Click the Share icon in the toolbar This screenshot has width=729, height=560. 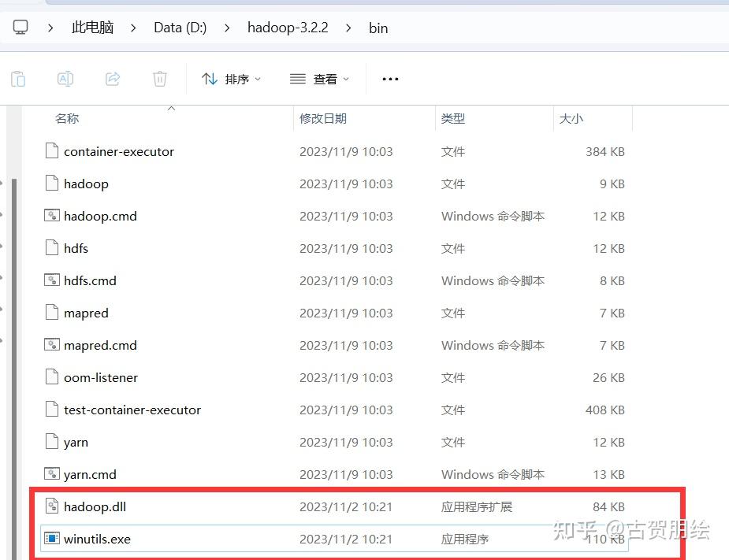113,78
